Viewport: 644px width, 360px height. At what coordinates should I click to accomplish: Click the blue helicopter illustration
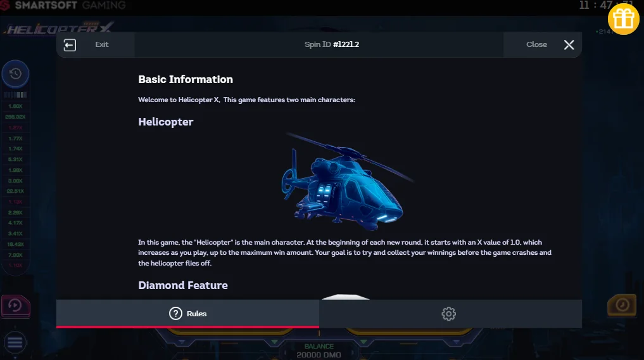[348, 182]
